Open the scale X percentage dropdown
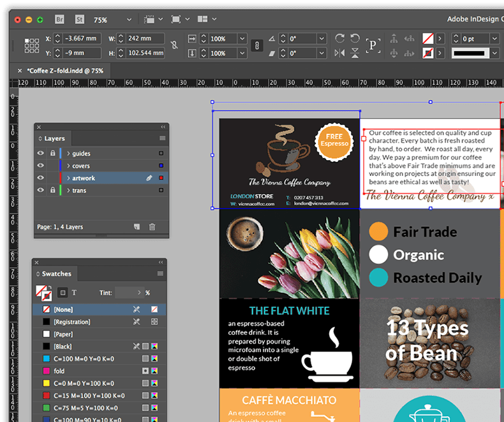 pos(242,38)
